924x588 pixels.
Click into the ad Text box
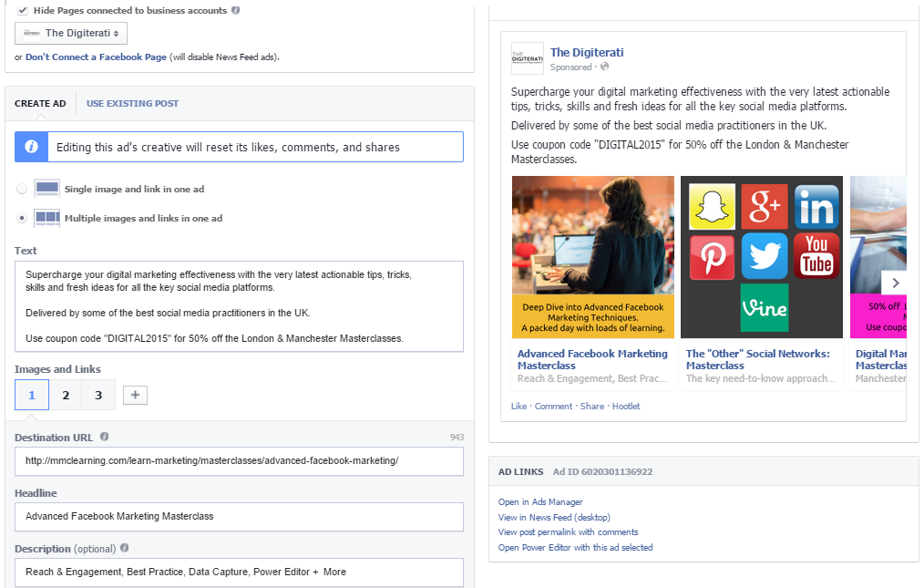tap(240, 306)
